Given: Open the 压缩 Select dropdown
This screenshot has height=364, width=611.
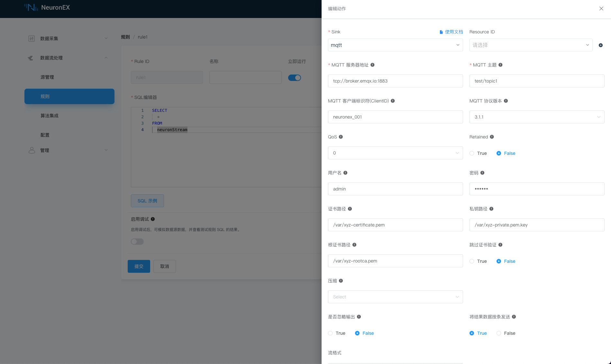Looking at the screenshot, I should click(x=395, y=297).
